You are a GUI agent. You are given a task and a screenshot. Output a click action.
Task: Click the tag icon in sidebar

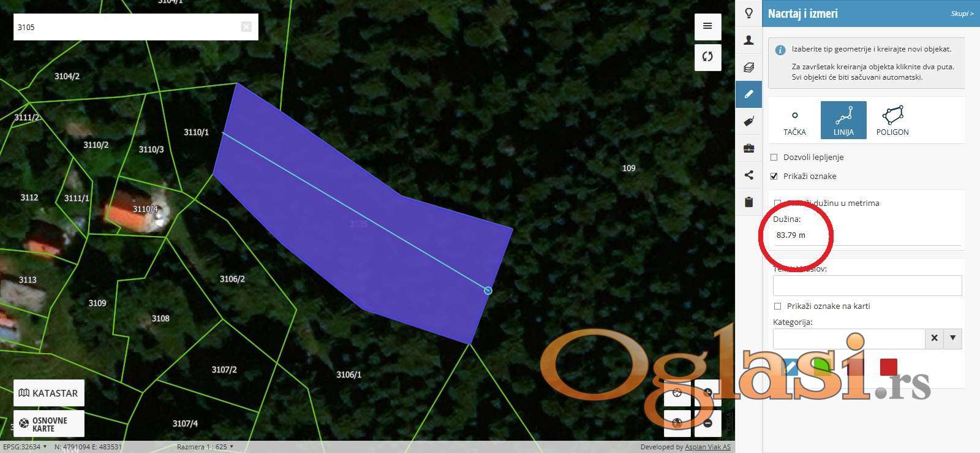coord(748,121)
